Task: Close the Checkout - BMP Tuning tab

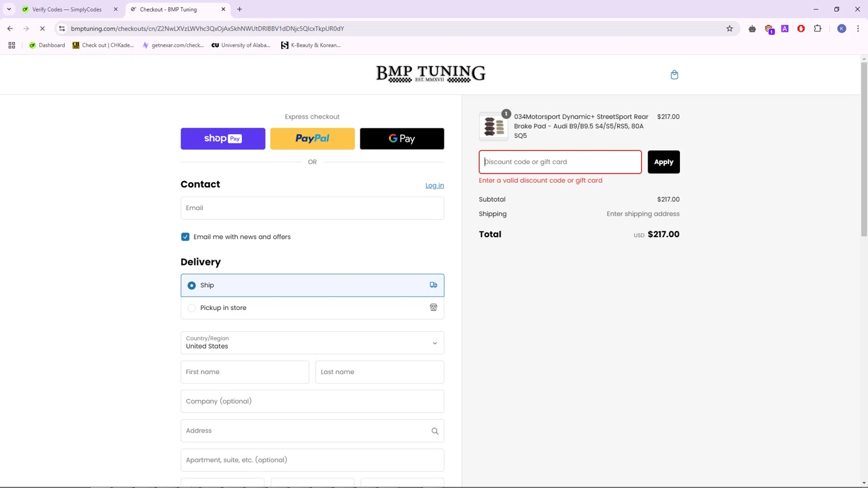Action: point(223,9)
